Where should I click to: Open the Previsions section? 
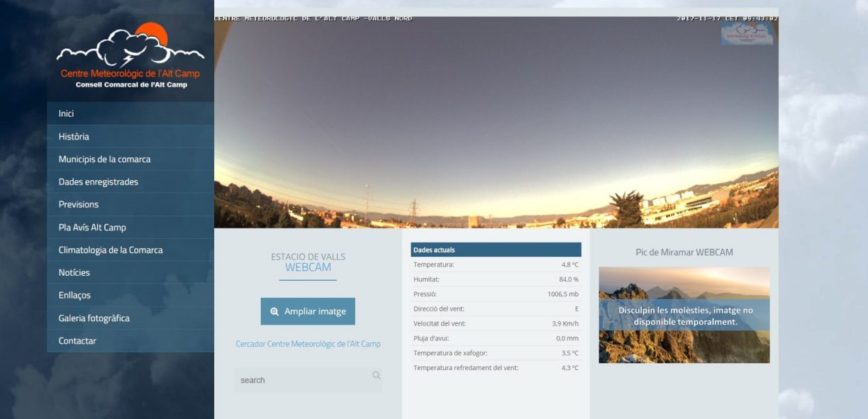(79, 205)
